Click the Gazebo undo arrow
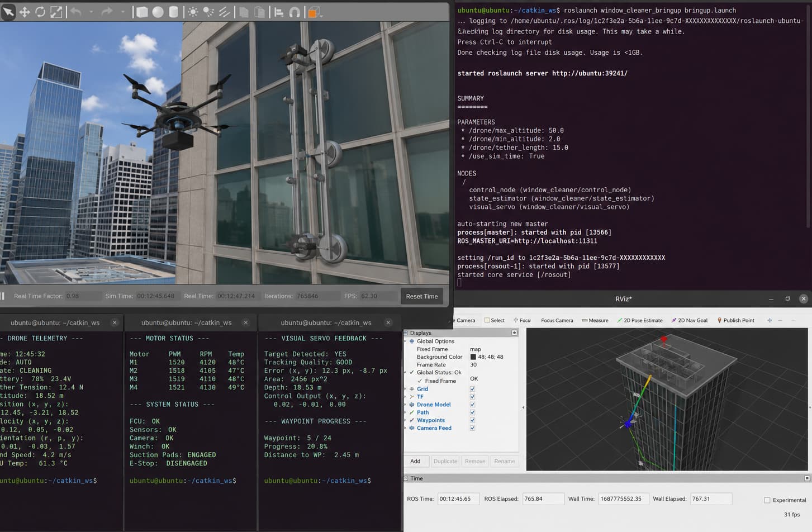812x532 pixels. pos(76,12)
